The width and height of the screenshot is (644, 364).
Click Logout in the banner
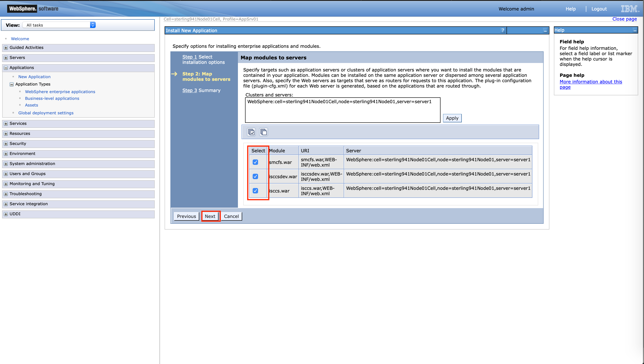pos(599,9)
